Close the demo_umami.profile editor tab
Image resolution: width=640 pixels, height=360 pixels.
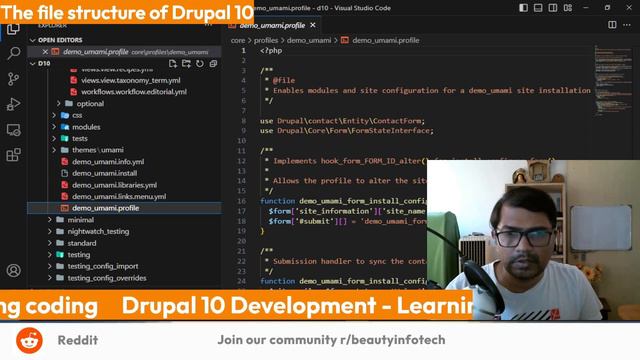pos(313,25)
